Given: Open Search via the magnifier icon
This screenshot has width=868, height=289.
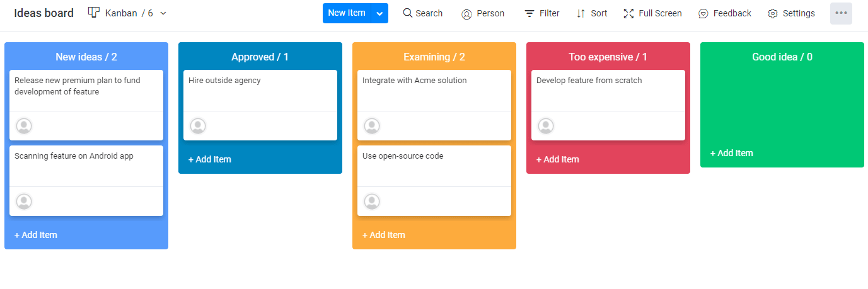Looking at the screenshot, I should click(x=408, y=13).
